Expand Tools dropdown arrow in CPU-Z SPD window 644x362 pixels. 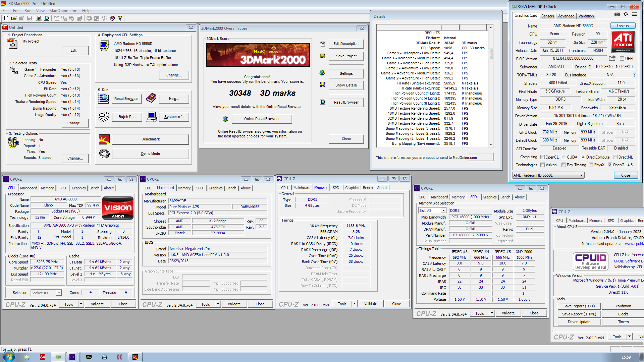click(x=491, y=313)
